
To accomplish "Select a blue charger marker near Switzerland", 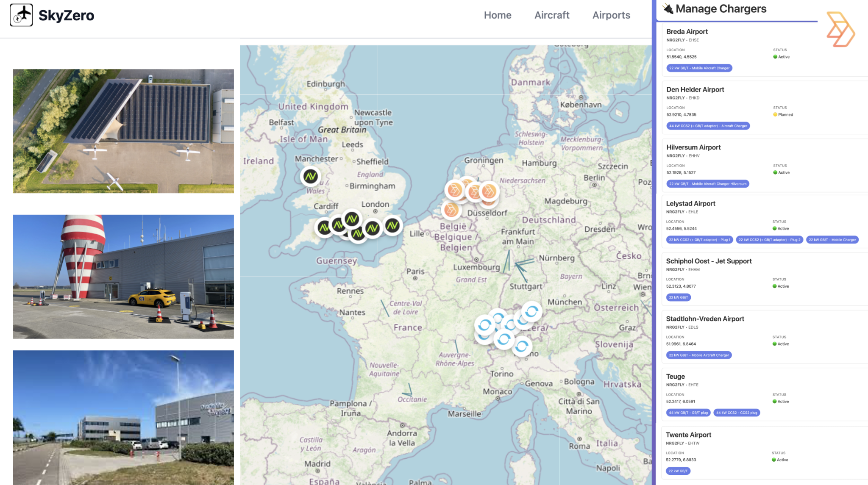I will pos(484,324).
